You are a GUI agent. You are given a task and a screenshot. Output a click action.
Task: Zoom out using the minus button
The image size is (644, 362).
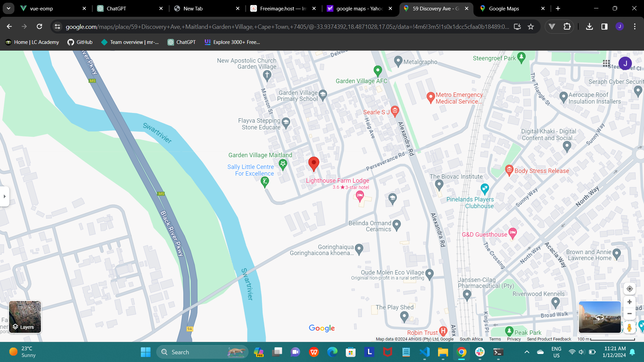[630, 314]
